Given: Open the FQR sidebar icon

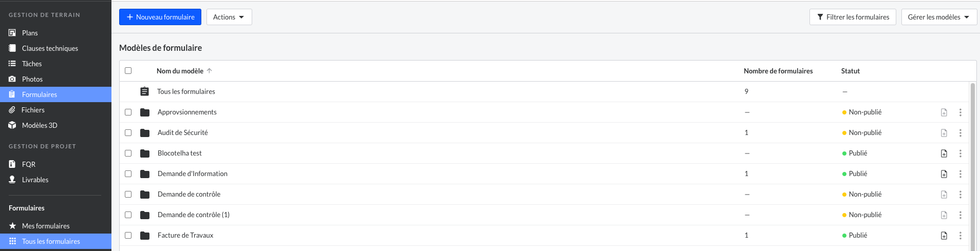Looking at the screenshot, I should [x=12, y=164].
